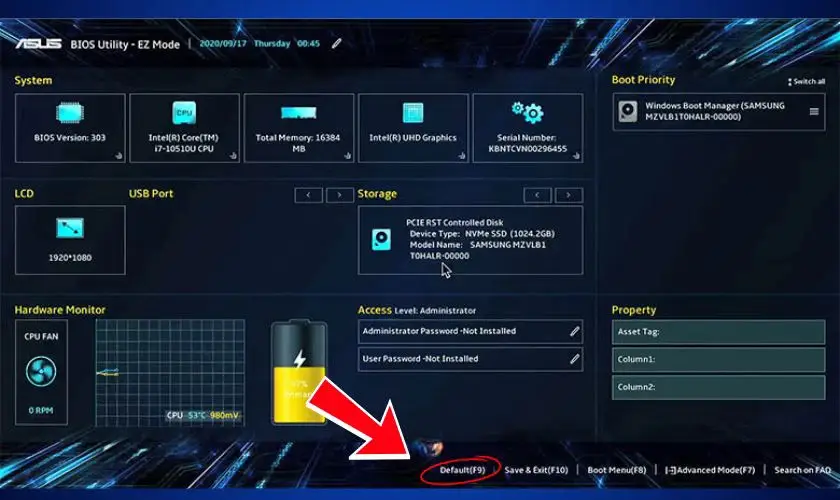Screen dimensions: 840x500
Task: Show previous USB Port entry
Action: point(309,195)
